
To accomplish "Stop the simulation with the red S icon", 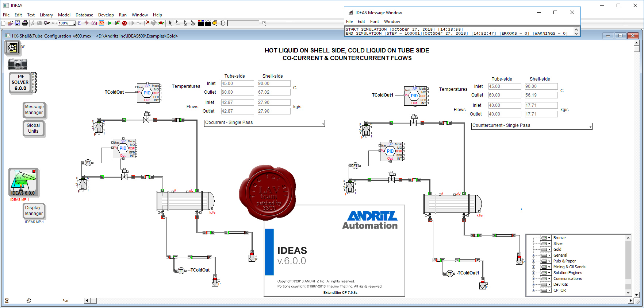I will (124, 23).
